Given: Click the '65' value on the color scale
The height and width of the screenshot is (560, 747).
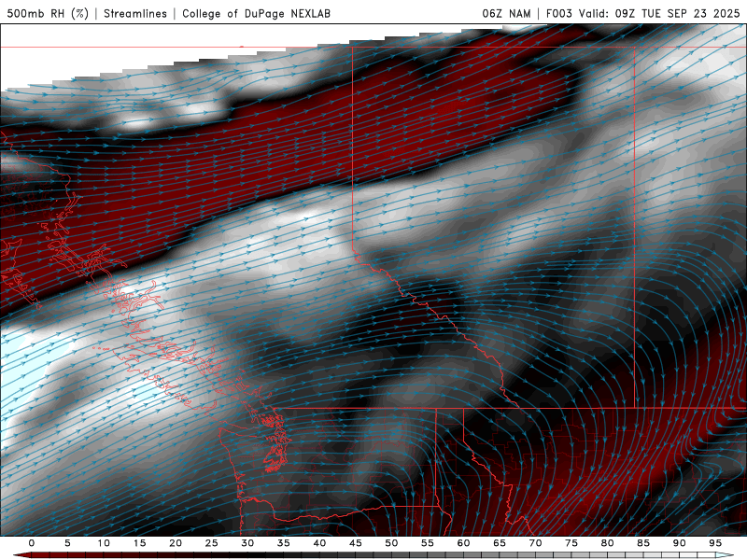Looking at the screenshot, I should click(x=499, y=543).
